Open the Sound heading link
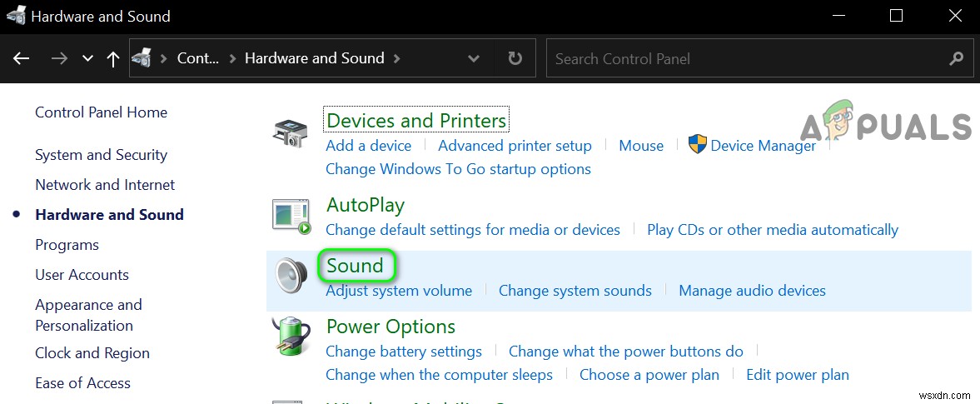 point(356,266)
